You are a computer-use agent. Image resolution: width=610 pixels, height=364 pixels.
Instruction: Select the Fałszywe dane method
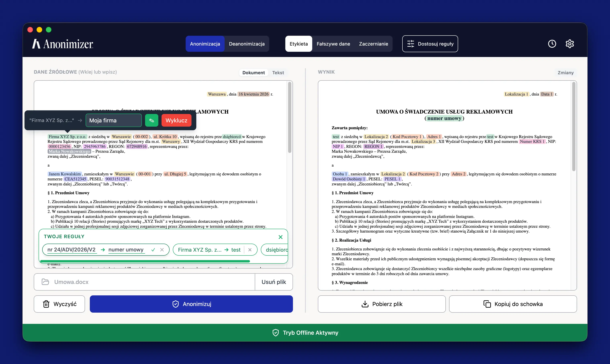333,44
